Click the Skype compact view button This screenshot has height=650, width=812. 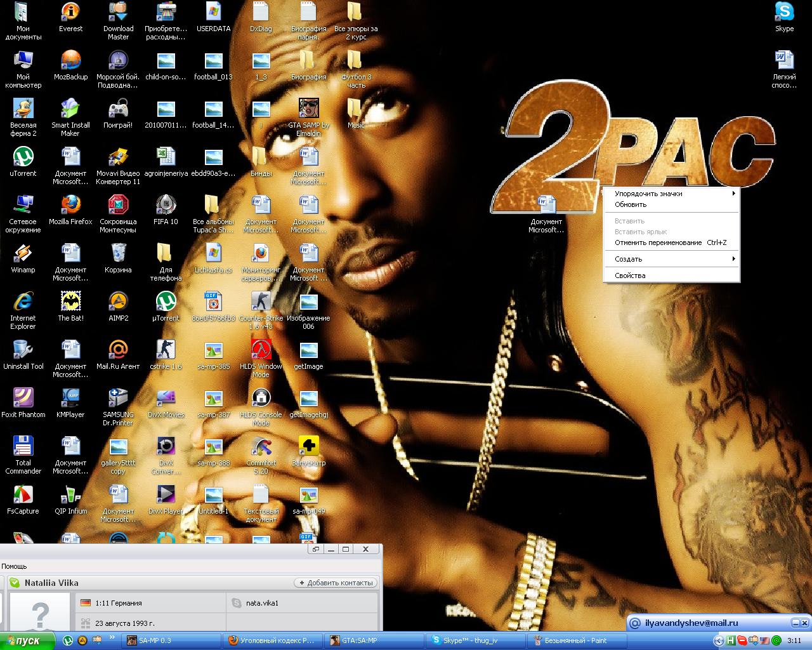(315, 549)
